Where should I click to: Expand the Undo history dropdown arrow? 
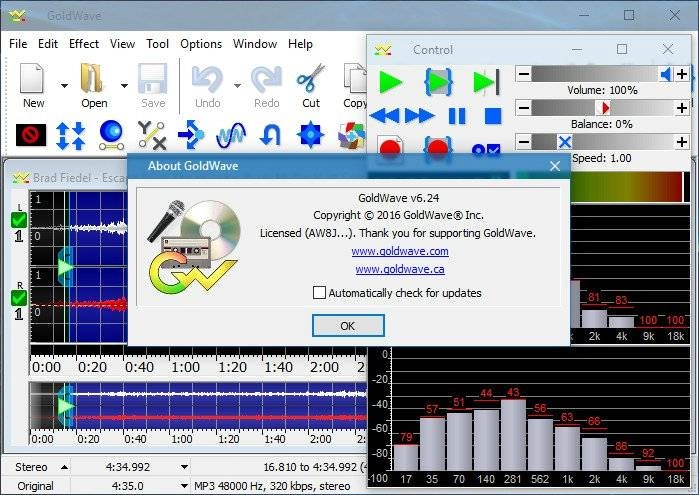238,85
